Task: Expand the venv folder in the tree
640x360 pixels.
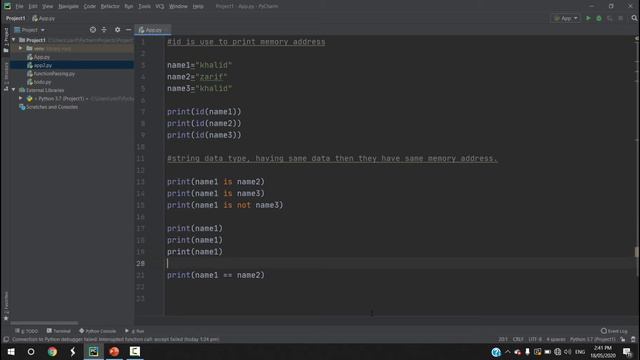Action: coord(21,48)
